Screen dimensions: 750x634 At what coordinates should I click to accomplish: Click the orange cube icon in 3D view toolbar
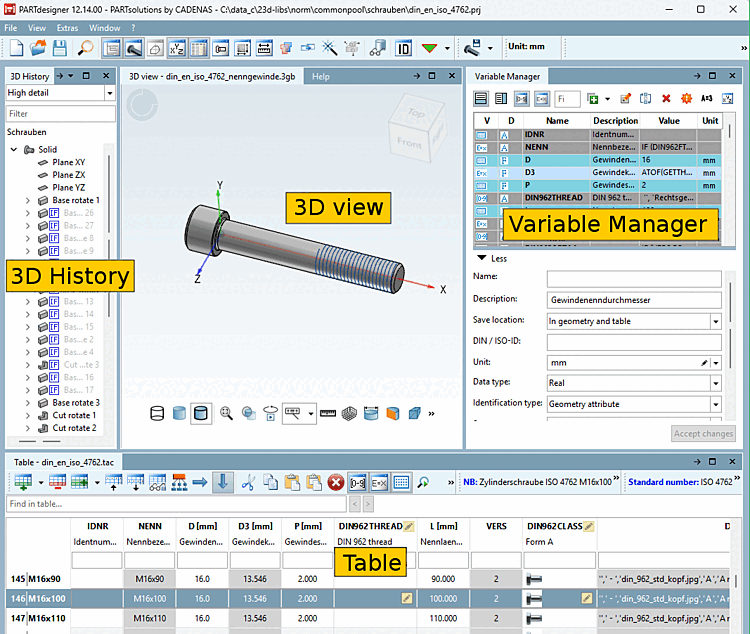[393, 413]
